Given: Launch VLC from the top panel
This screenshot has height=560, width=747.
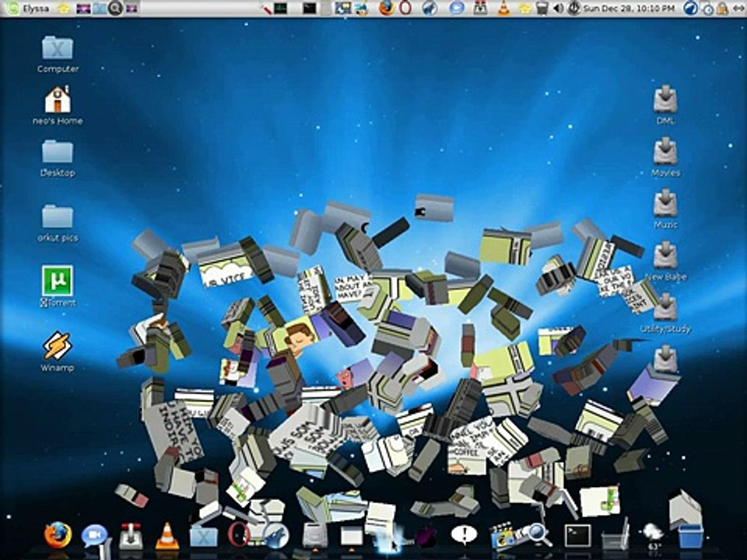Looking at the screenshot, I should (503, 8).
